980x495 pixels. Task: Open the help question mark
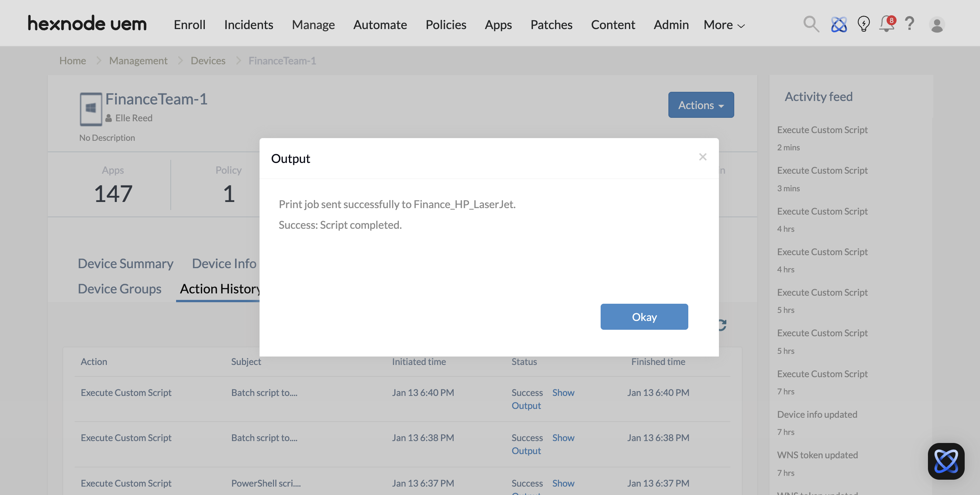pyautogui.click(x=910, y=24)
